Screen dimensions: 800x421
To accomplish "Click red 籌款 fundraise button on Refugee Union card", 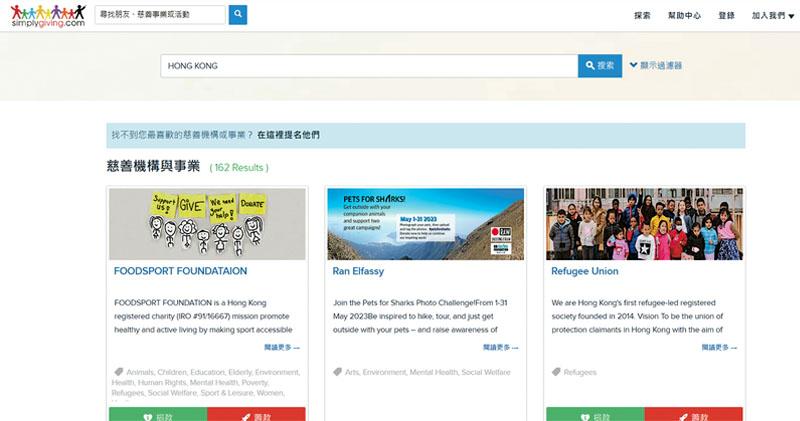I will (693, 415).
